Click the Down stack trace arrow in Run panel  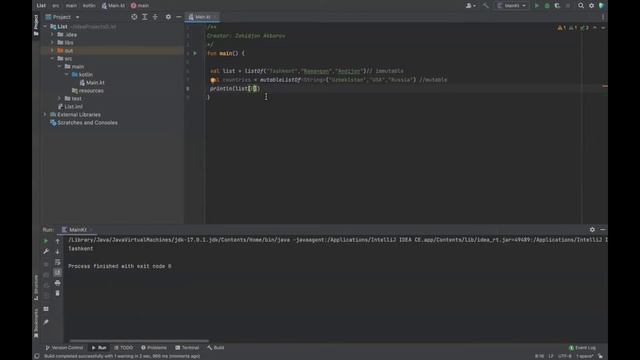coord(58,251)
